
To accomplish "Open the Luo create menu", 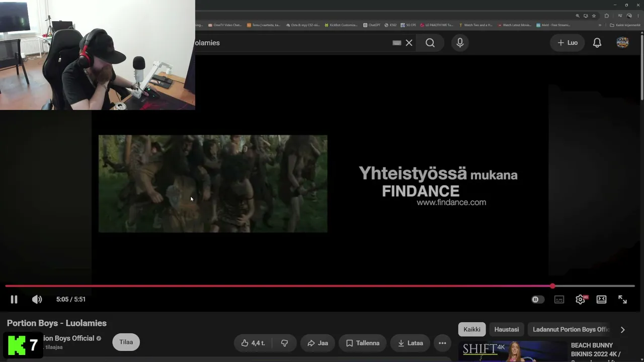I will [568, 43].
